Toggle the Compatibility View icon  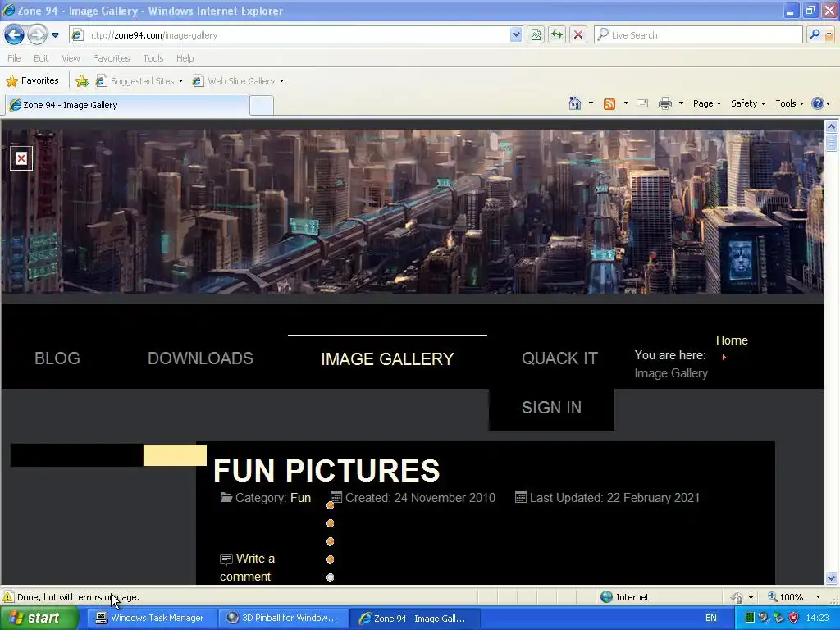point(536,35)
